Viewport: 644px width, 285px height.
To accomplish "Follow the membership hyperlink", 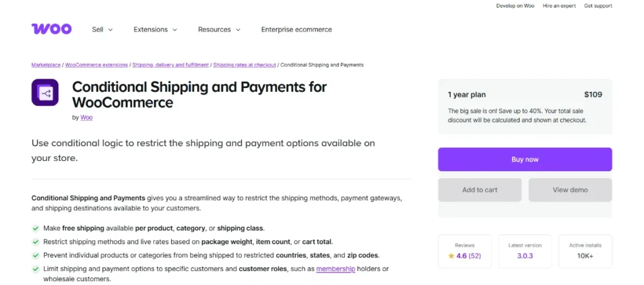I will point(336,269).
